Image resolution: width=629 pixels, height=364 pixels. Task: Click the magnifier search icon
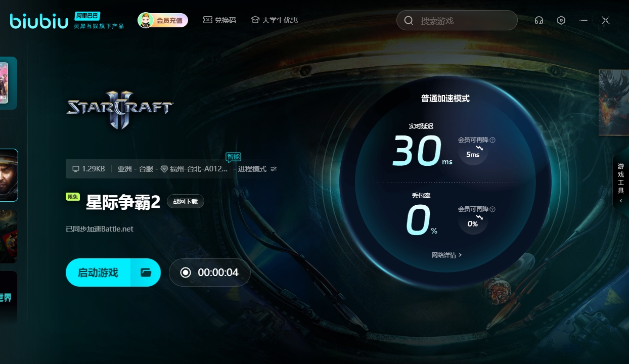(409, 21)
